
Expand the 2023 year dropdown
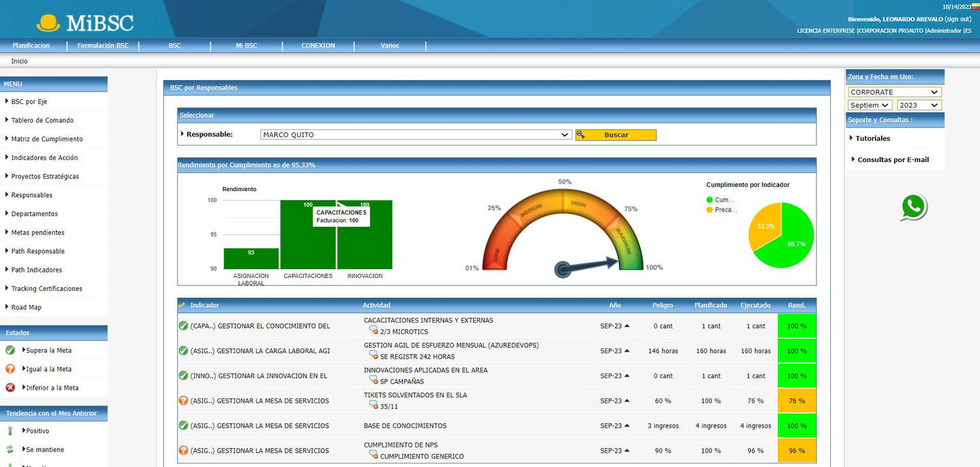919,105
